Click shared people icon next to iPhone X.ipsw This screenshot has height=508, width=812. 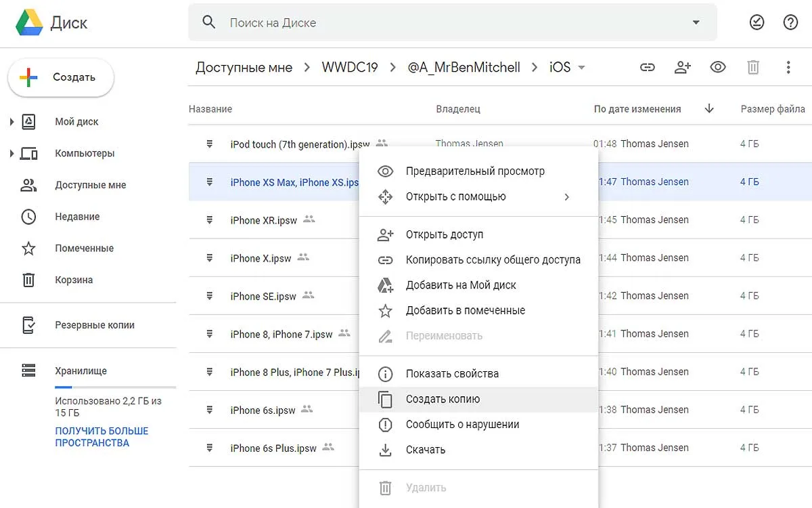pyautogui.click(x=303, y=257)
